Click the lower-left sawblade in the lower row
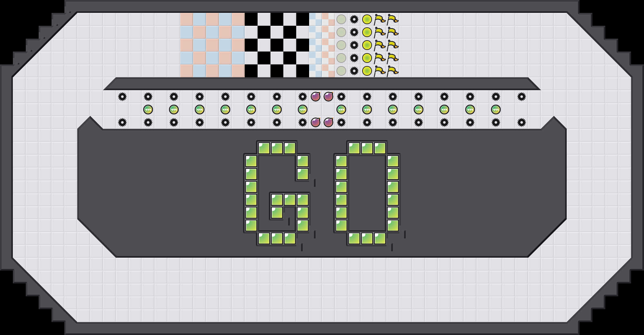Screen dimensions: 644x335 (x=122, y=122)
